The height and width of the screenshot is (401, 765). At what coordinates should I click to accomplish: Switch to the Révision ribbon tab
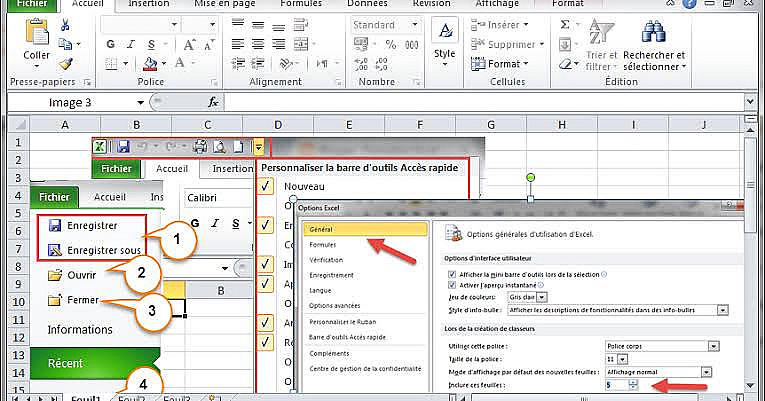click(x=432, y=4)
